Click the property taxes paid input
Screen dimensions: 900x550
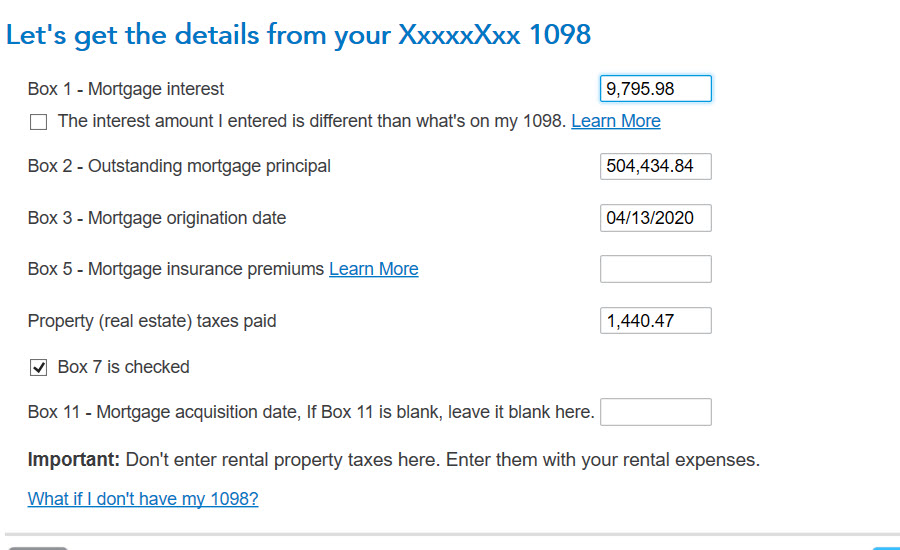655,321
